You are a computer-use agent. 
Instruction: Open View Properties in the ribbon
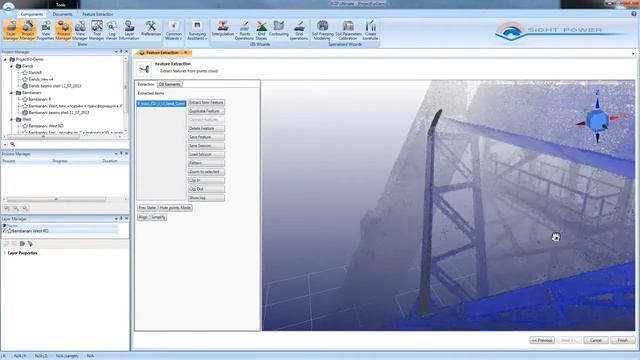coord(45,30)
